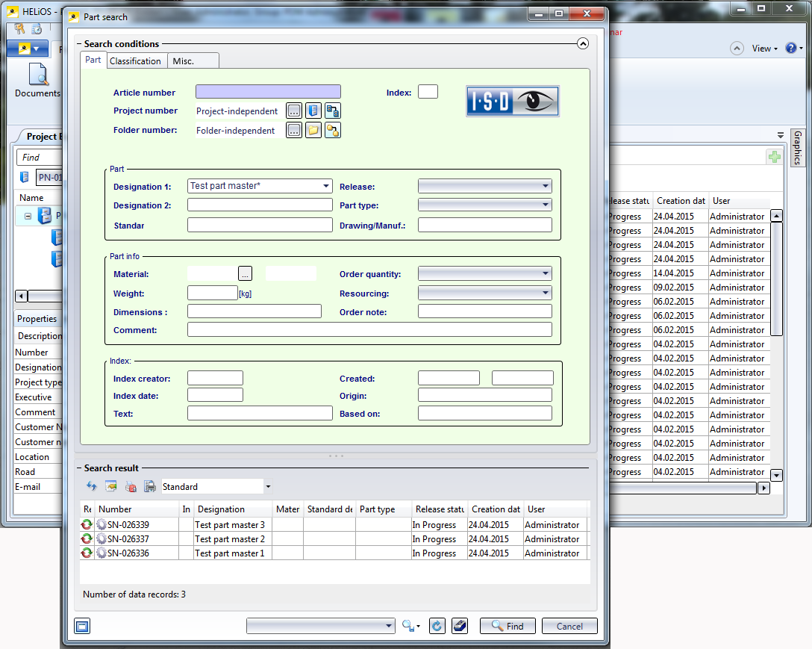Open the project selection book icon
Screen dimensions: 812x649
[313, 111]
